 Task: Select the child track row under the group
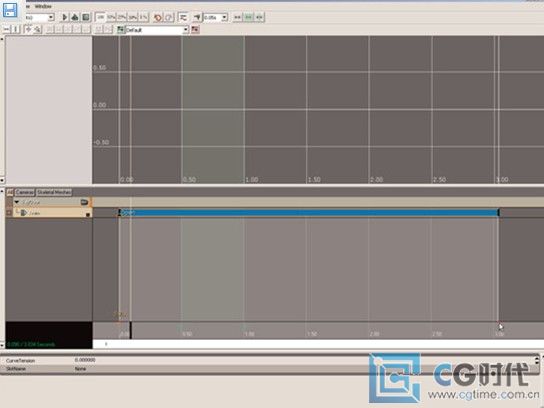[x=52, y=213]
